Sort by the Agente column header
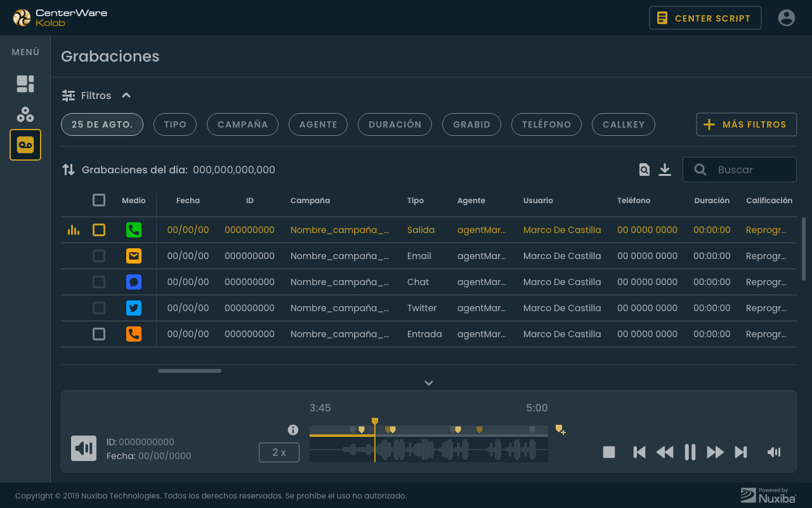Screen dimensions: 812x508 point(471,201)
